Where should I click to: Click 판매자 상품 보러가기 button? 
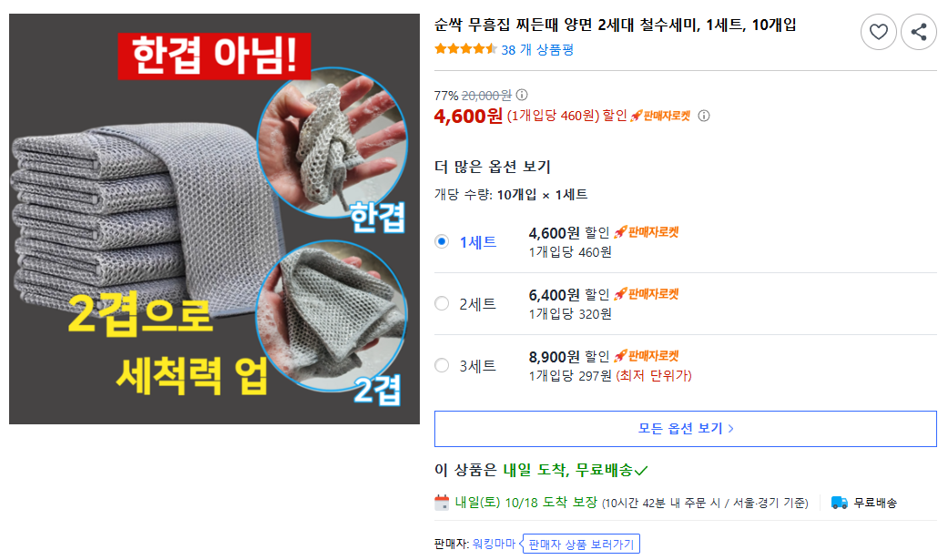click(581, 544)
